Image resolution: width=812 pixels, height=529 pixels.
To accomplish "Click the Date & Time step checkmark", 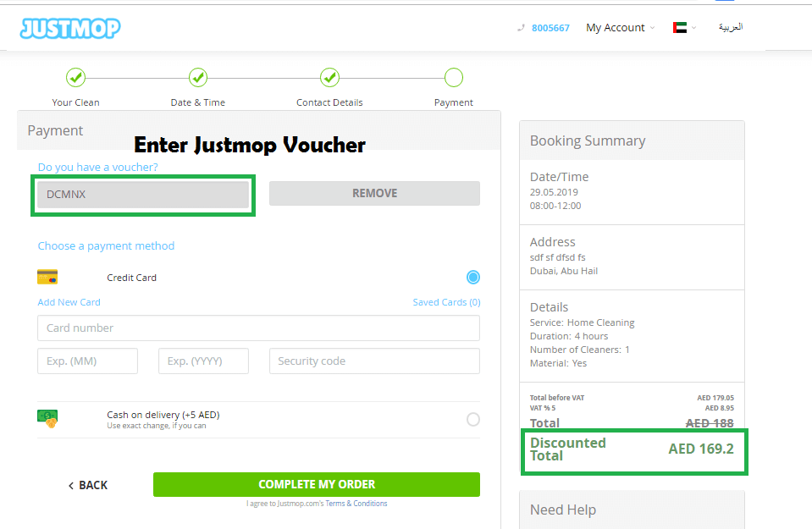I will tap(198, 78).
